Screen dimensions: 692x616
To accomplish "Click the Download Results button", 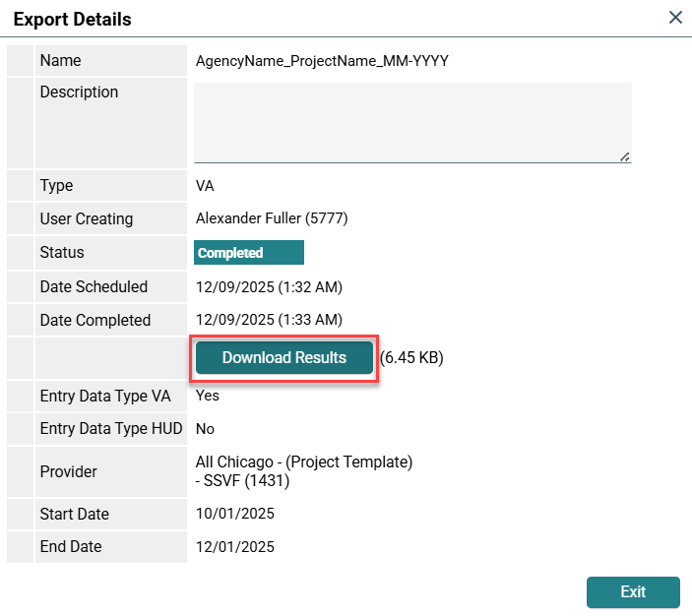I will 284,358.
